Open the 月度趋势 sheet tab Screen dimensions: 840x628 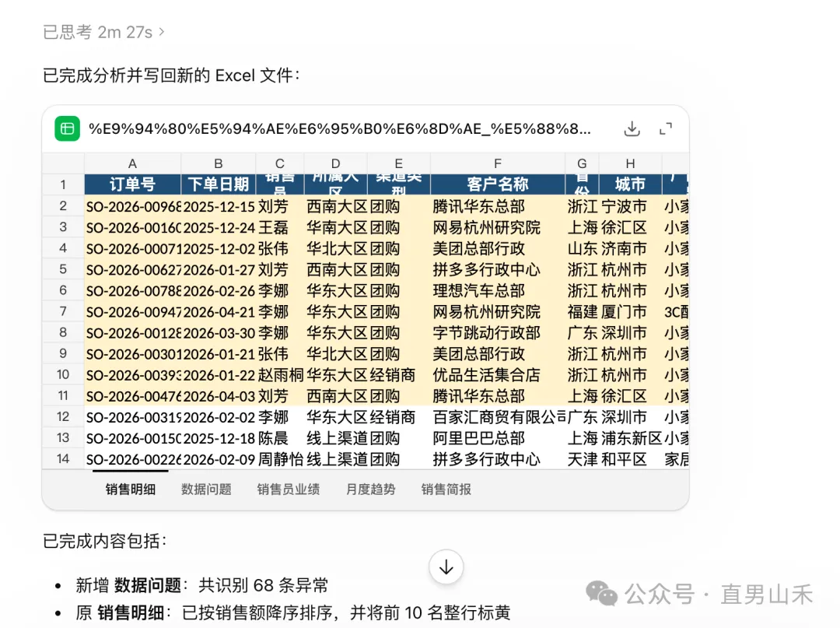coord(371,489)
